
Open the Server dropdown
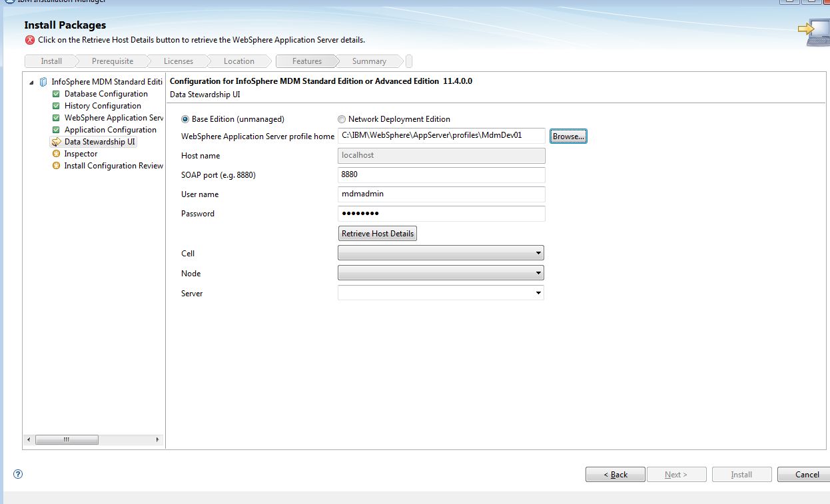(441, 293)
